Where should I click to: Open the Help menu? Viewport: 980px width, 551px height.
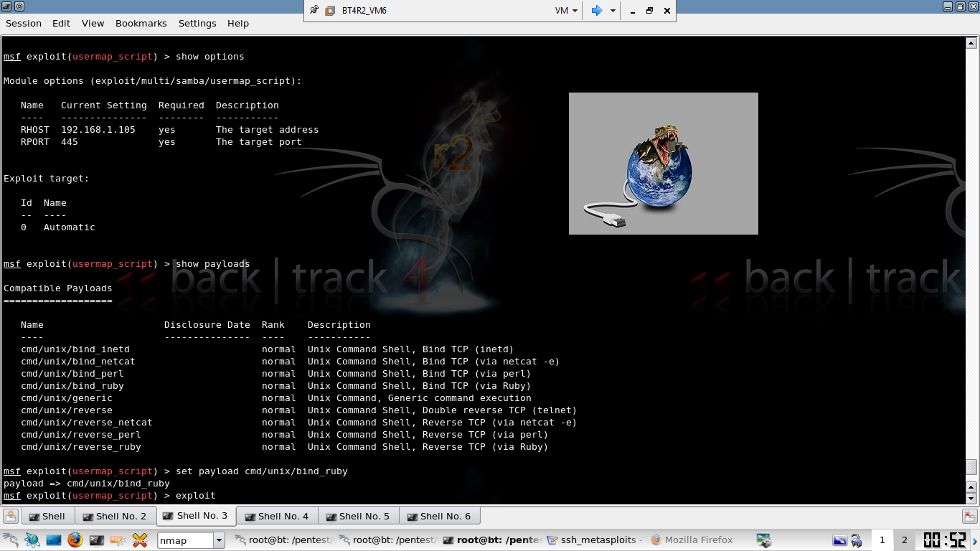tap(238, 23)
